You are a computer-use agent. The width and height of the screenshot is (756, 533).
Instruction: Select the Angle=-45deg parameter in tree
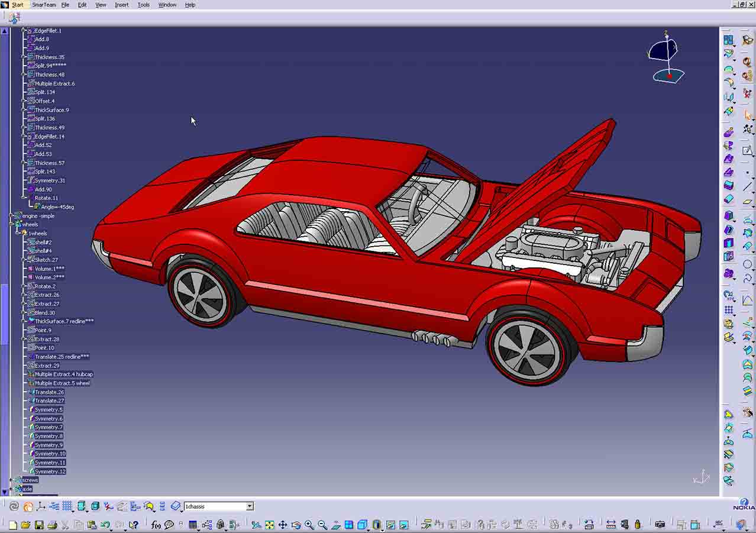click(57, 207)
